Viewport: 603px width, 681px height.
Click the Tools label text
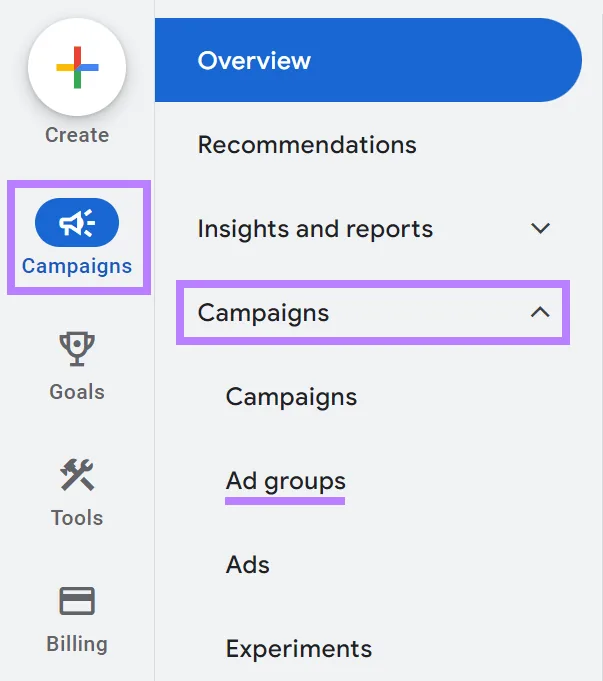tap(77, 518)
